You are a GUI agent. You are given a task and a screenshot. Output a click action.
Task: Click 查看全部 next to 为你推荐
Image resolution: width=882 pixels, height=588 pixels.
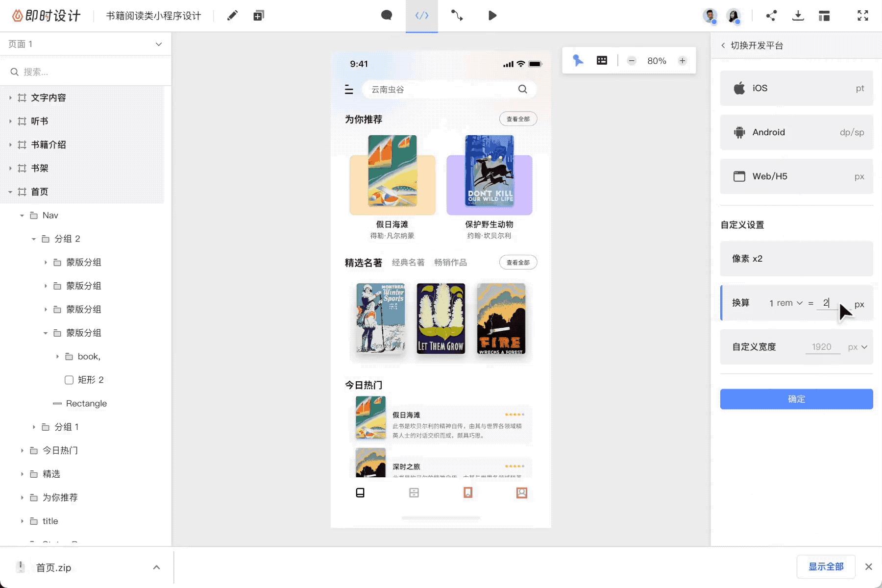point(518,119)
